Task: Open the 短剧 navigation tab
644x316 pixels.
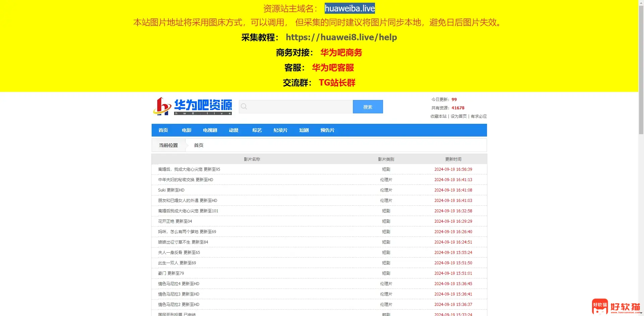Action: [304, 130]
